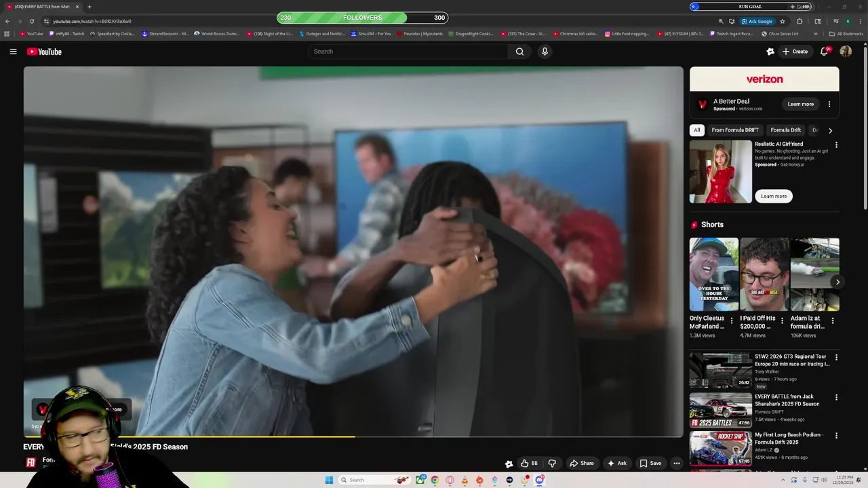The height and width of the screenshot is (488, 868).
Task: Click the sparkle icon beside Create
Action: pyautogui.click(x=770, y=52)
